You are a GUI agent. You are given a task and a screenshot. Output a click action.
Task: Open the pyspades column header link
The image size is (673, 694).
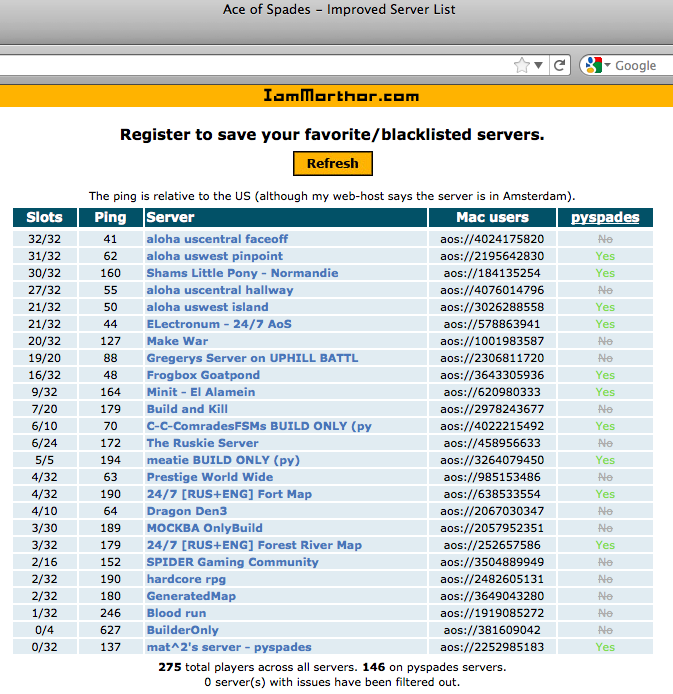coord(605,217)
